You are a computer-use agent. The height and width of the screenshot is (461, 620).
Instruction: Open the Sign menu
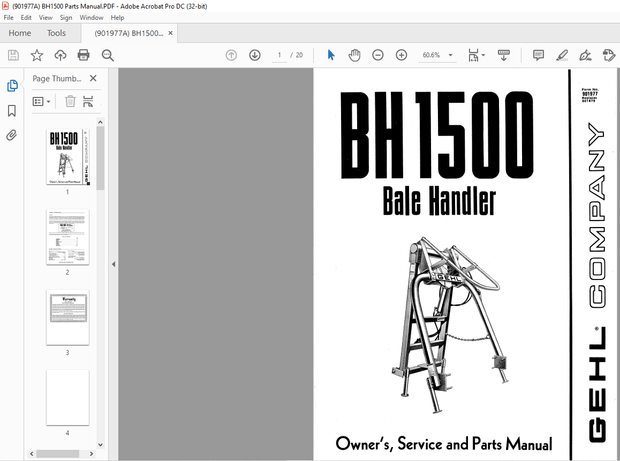[x=66, y=17]
